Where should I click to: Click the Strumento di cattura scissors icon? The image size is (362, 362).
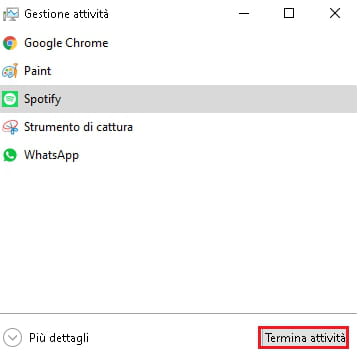(10, 127)
